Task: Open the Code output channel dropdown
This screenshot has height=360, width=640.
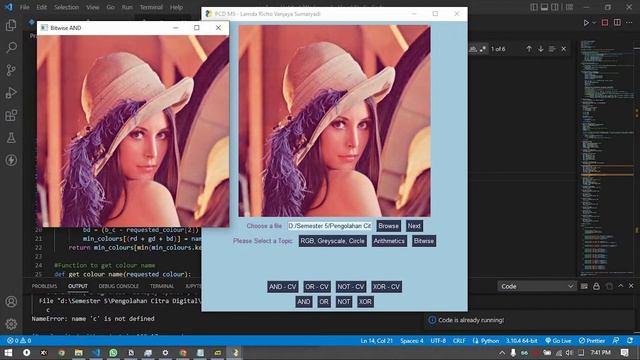Action: click(536, 287)
